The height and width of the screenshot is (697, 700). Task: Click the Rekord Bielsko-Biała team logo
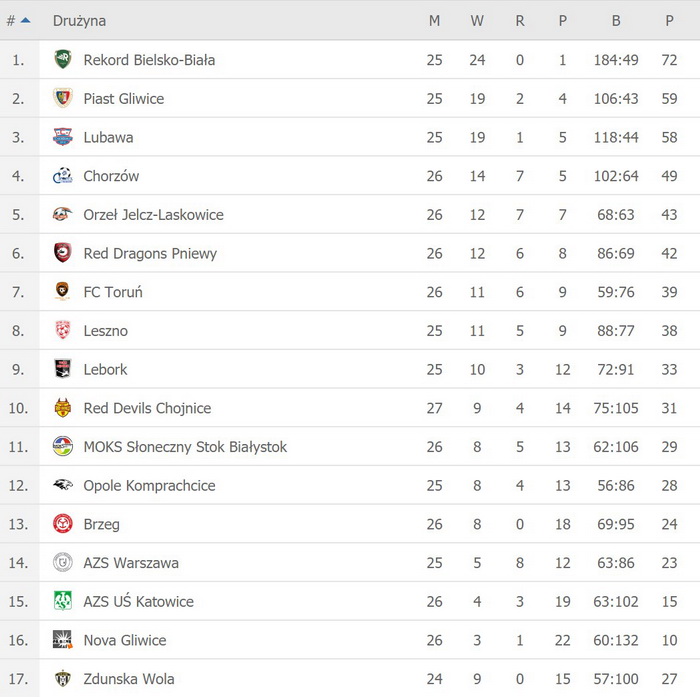[x=63, y=60]
